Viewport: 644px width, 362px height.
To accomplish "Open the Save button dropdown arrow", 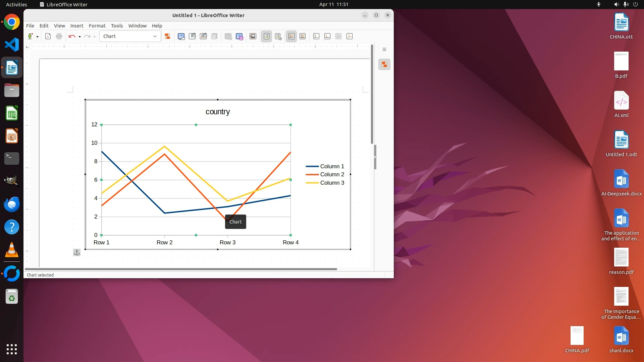I will click(37, 37).
